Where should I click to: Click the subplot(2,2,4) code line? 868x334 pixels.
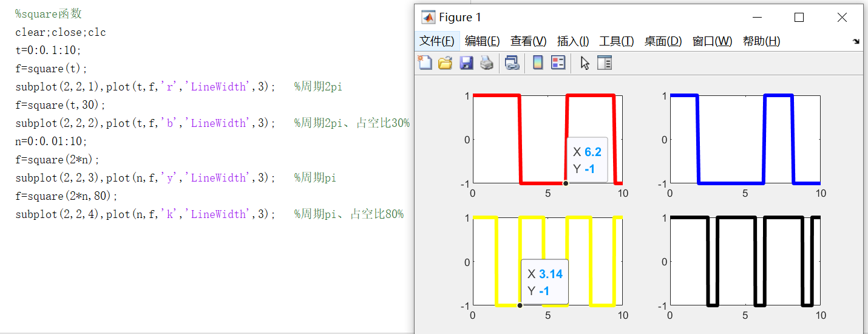point(146,214)
